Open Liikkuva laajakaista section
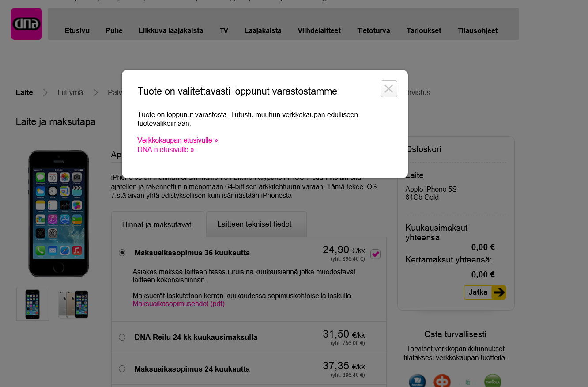588x387 pixels. 171,30
